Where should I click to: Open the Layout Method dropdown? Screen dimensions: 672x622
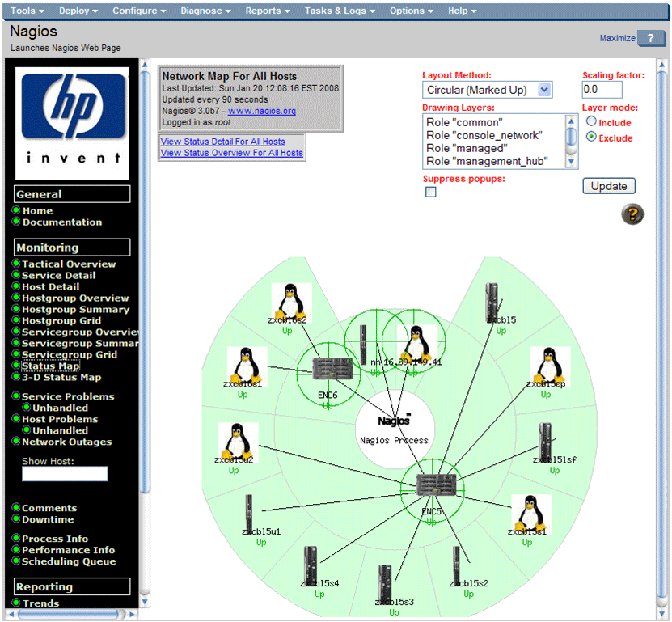(488, 90)
